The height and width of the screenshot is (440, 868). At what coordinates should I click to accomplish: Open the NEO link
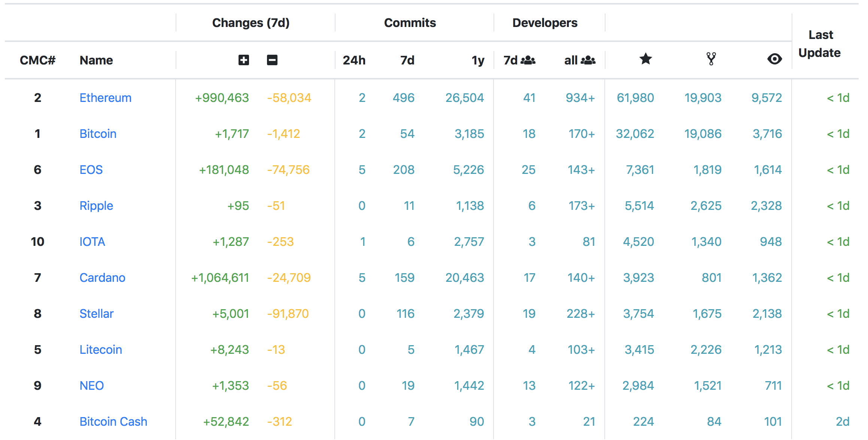(91, 386)
